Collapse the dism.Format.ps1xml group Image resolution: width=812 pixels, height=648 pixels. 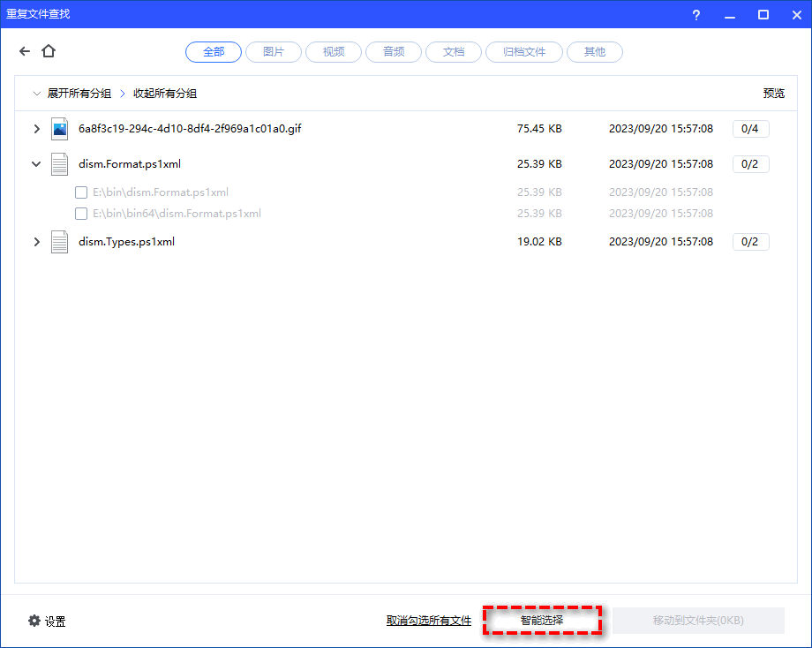[36, 164]
